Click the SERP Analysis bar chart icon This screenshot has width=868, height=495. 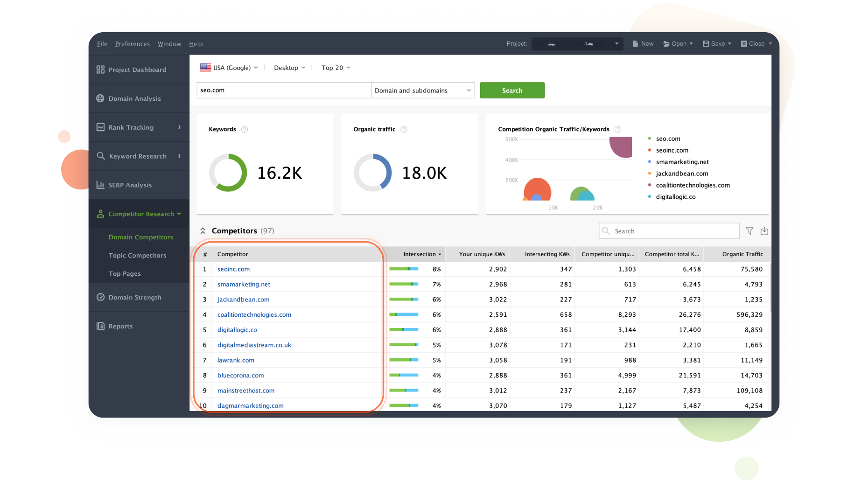tap(100, 185)
